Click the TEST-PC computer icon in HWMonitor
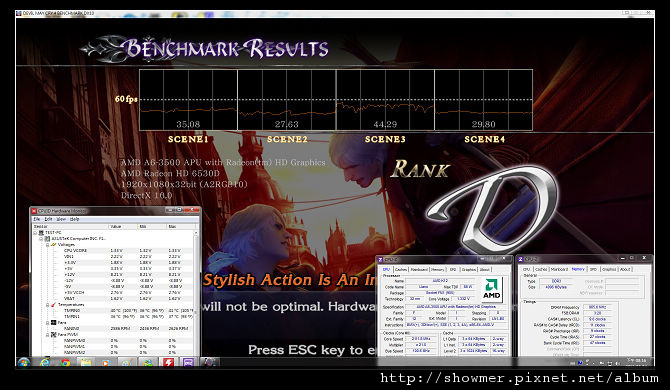The image size is (670, 390). (x=41, y=232)
